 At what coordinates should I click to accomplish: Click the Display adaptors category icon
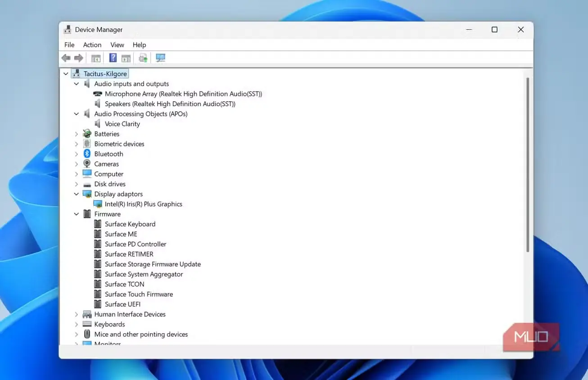pyautogui.click(x=87, y=194)
